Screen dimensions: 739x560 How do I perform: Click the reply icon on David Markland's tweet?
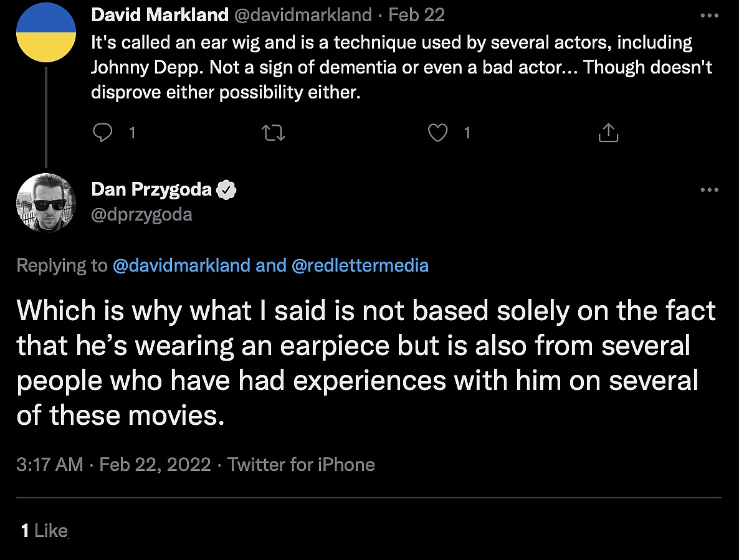[102, 133]
